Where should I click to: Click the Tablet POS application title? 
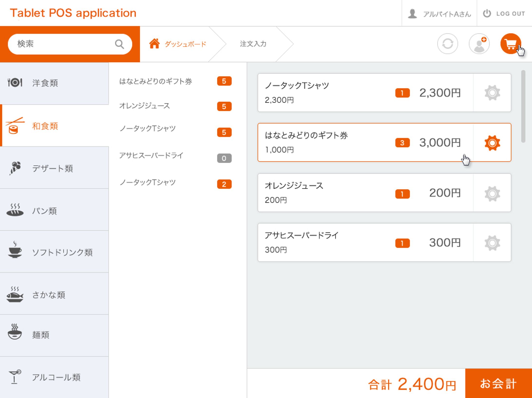coord(73,13)
